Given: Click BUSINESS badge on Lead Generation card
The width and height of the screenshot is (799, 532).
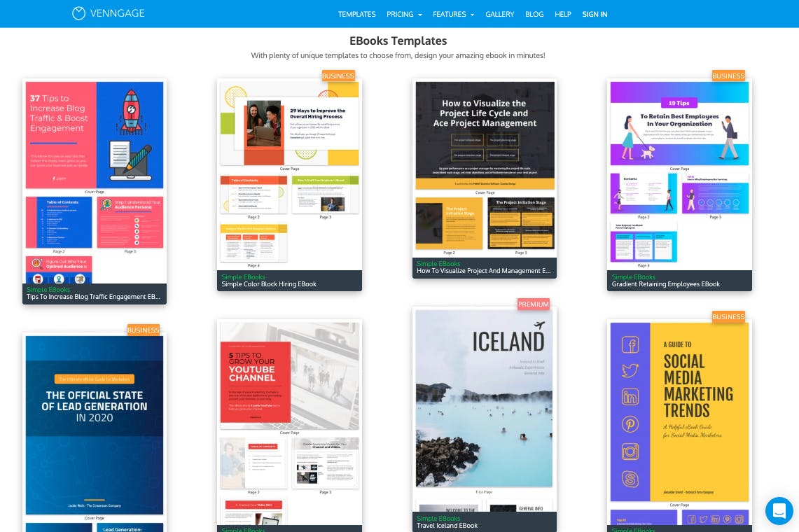Looking at the screenshot, I should tap(143, 330).
